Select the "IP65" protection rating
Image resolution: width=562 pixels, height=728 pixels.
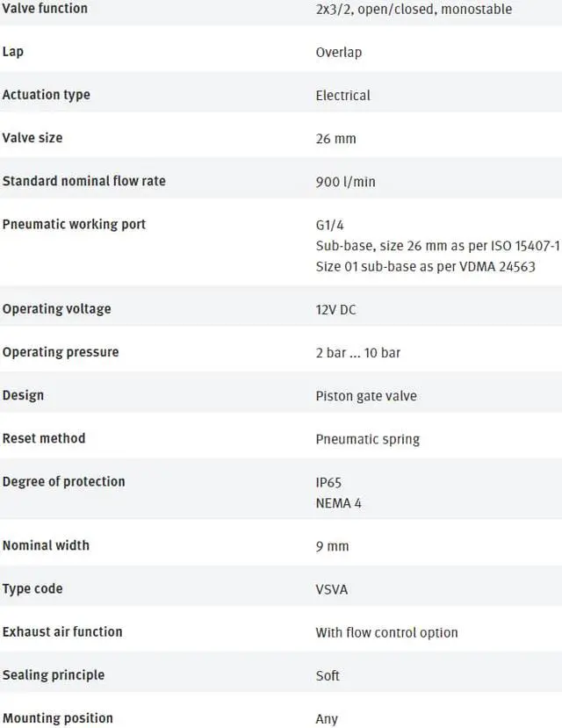(x=328, y=482)
